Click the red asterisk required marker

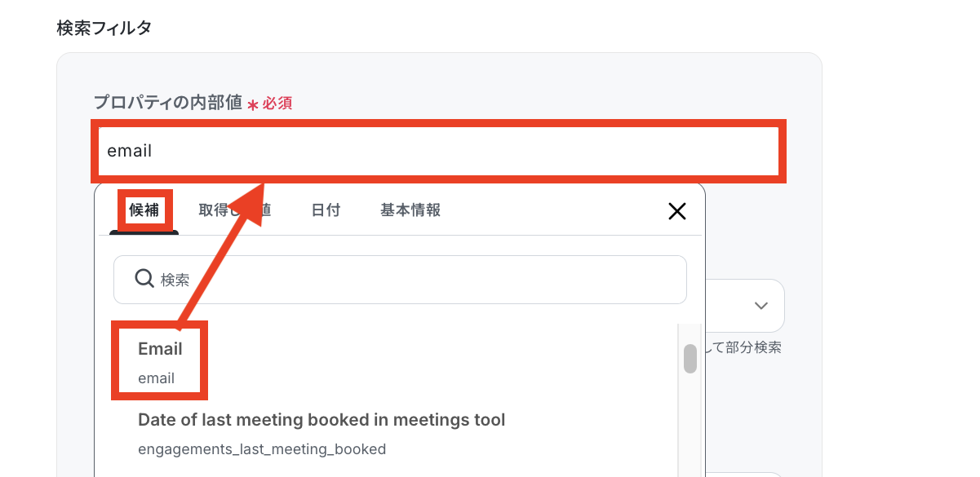(x=253, y=104)
